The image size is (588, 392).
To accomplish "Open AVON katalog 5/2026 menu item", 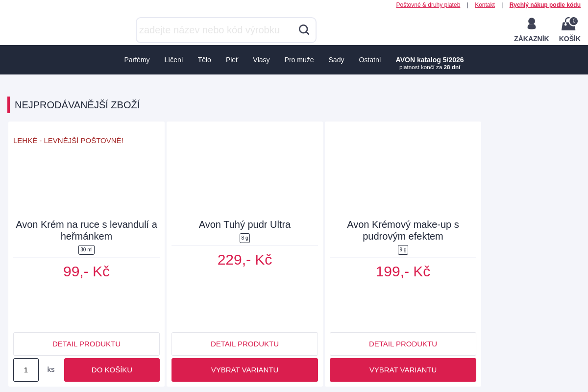I will [430, 63].
